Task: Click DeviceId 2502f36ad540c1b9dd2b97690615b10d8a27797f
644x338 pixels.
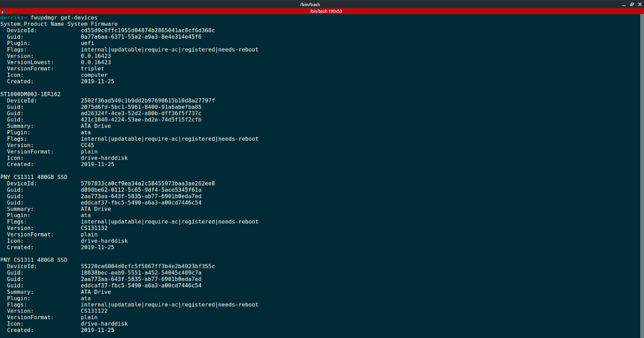Action: pos(148,100)
